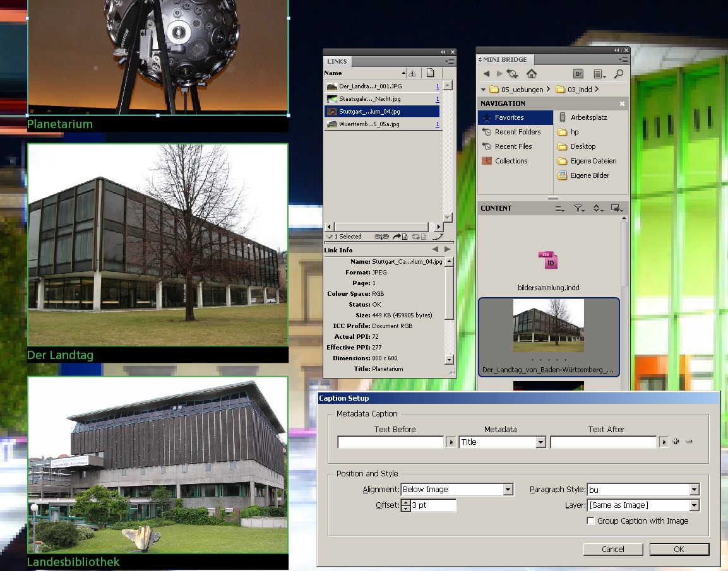The image size is (728, 571).
Task: Open Mini Bridge panel flyout menu
Action: pos(624,59)
